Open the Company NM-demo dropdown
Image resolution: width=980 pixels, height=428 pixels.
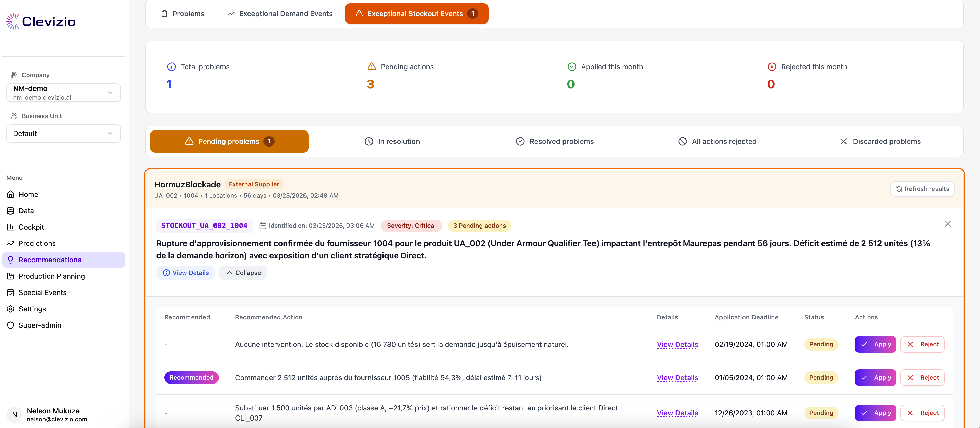pyautogui.click(x=63, y=93)
